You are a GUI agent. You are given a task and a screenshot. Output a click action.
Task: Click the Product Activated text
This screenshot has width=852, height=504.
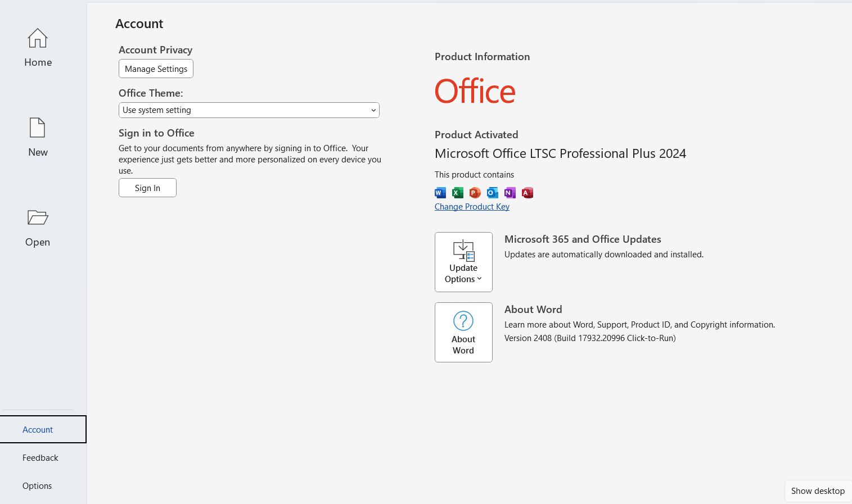476,135
